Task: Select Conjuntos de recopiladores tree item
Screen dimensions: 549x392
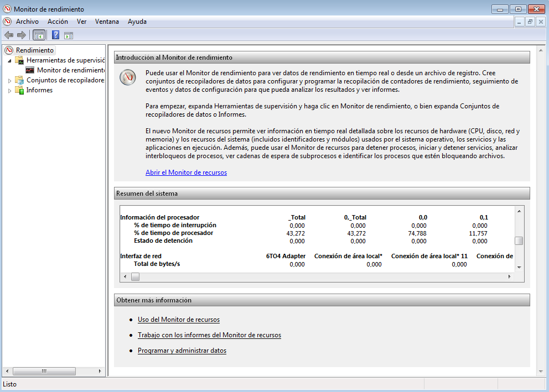Action: pyautogui.click(x=65, y=80)
